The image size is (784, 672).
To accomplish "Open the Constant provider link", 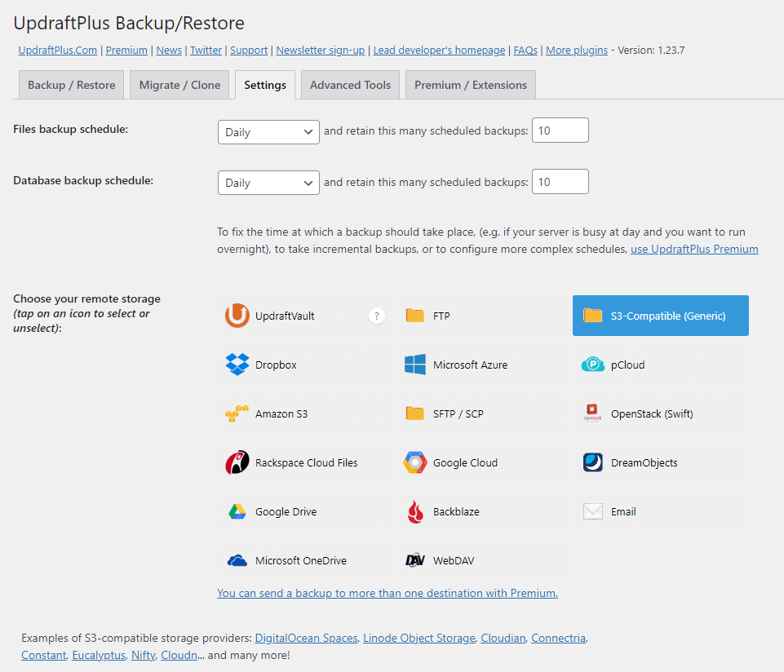I will point(44,655).
